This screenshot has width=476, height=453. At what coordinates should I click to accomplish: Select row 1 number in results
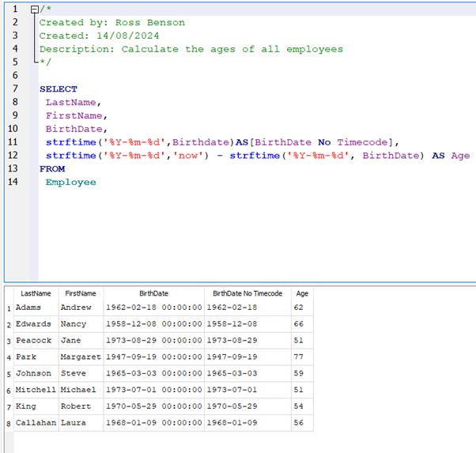(x=8, y=308)
